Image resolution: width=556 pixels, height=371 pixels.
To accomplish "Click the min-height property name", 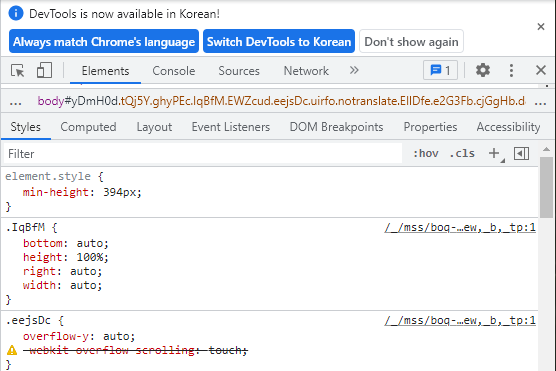I will point(56,192).
